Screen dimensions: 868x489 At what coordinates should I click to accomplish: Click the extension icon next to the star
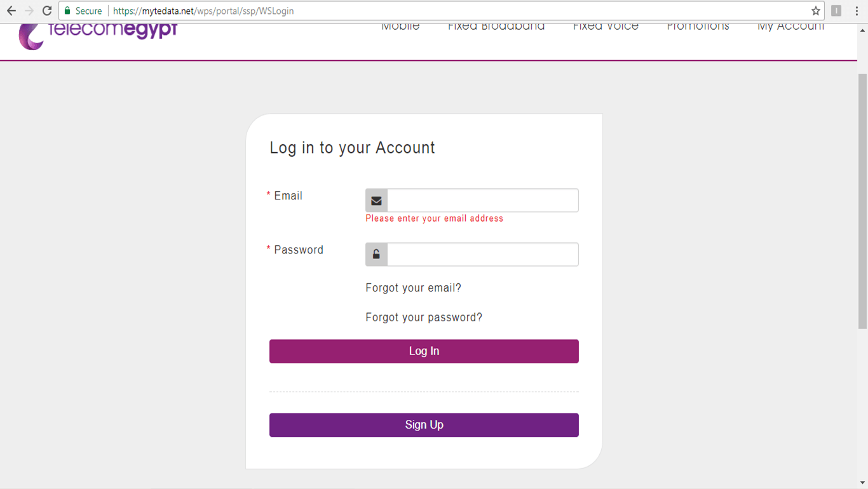point(836,11)
